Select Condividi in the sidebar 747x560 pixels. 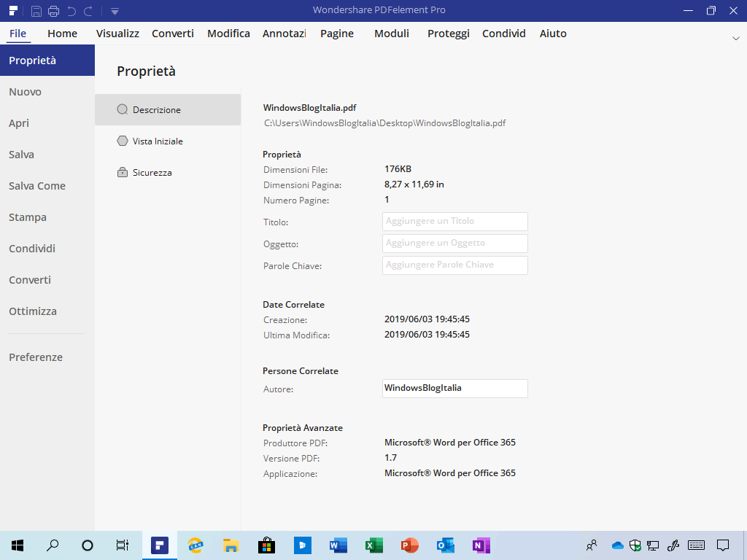pyautogui.click(x=47, y=249)
